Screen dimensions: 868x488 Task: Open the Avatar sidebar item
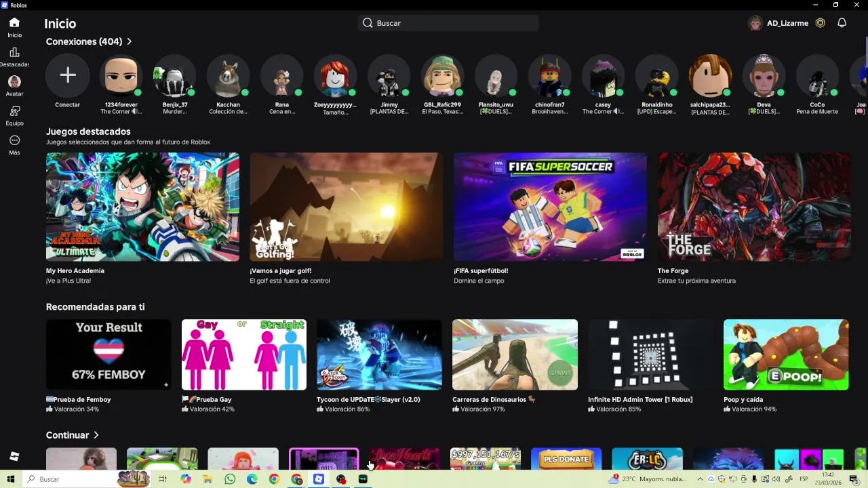click(14, 86)
